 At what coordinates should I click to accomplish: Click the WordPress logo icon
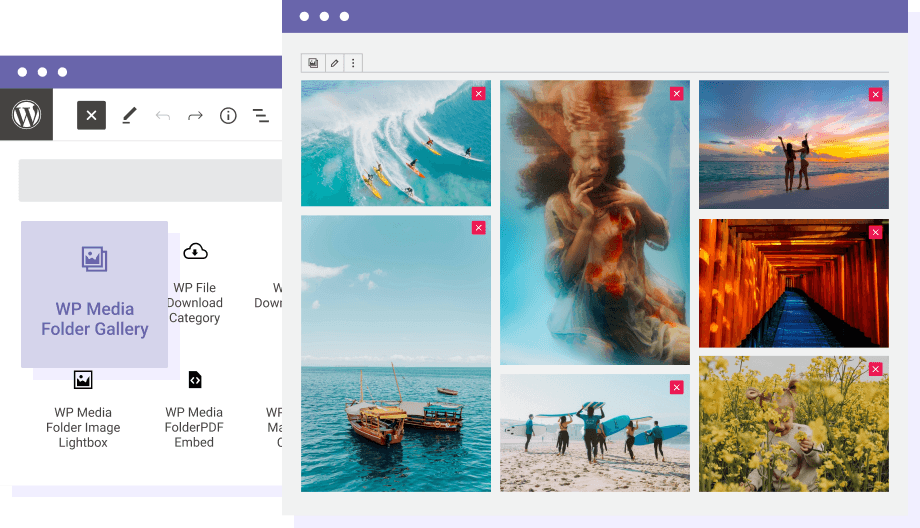26,114
